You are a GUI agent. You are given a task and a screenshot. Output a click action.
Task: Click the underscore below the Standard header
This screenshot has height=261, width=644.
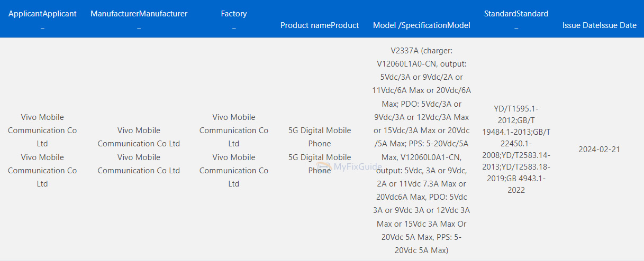coord(516,27)
